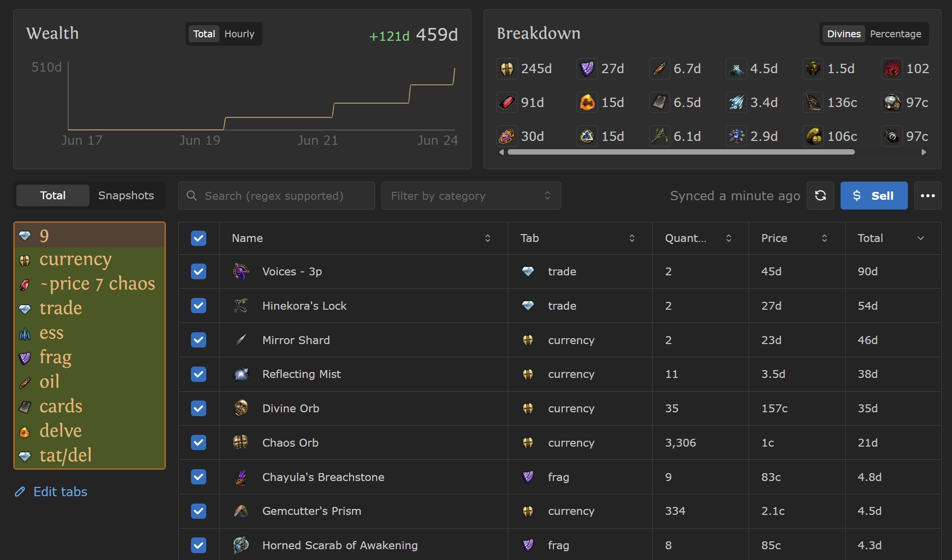Uncheck the Chaos Orb row checkbox

click(x=198, y=443)
